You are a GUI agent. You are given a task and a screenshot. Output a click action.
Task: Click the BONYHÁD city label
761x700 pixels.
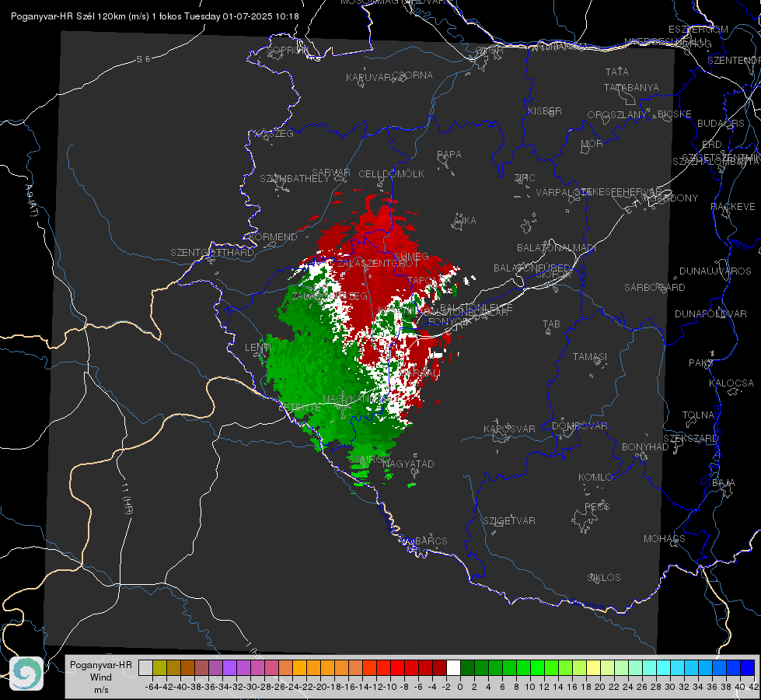pos(645,447)
